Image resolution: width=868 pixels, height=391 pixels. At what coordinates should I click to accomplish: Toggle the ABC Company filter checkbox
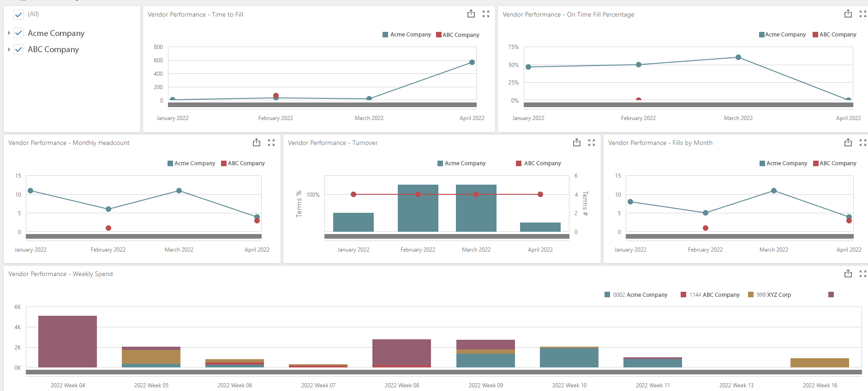[x=18, y=49]
